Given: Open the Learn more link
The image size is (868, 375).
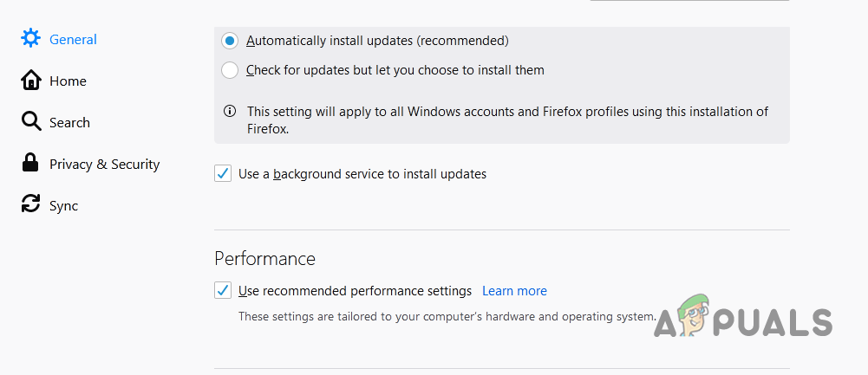Looking at the screenshot, I should point(514,291).
